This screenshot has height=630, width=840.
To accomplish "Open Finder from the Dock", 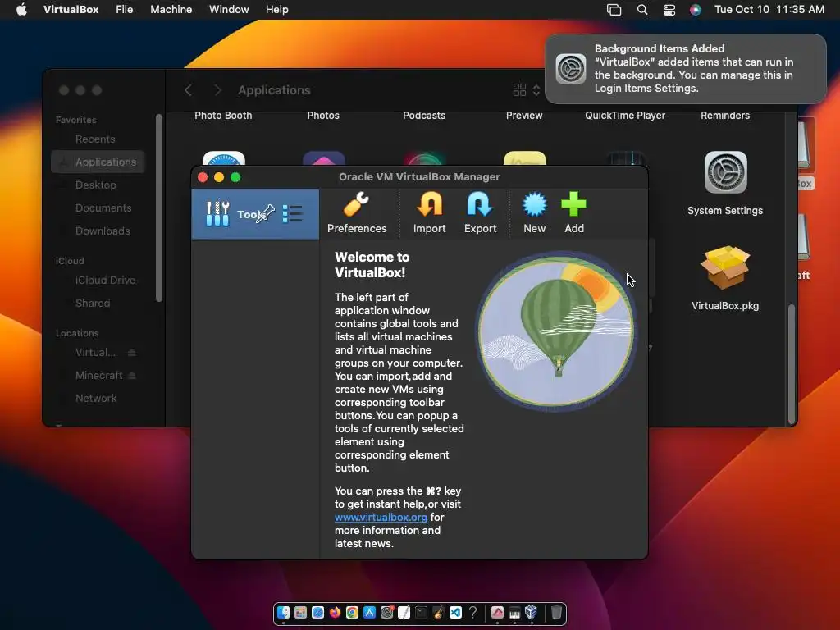I will [283, 612].
